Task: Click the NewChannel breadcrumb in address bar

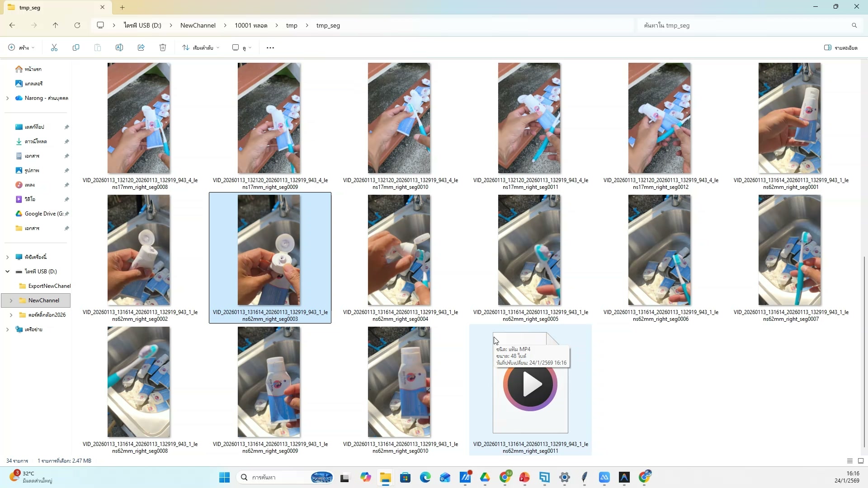Action: (198, 25)
